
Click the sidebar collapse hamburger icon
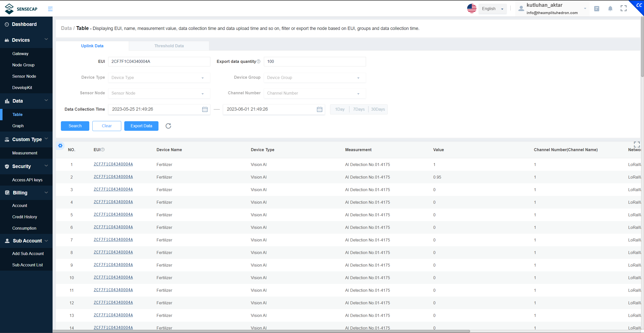[x=50, y=9]
